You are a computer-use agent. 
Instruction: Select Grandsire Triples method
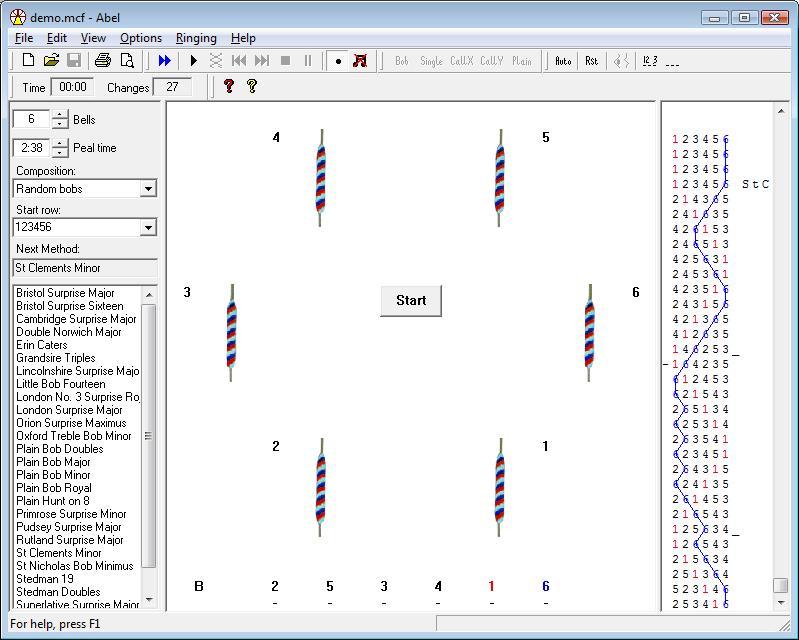56,358
